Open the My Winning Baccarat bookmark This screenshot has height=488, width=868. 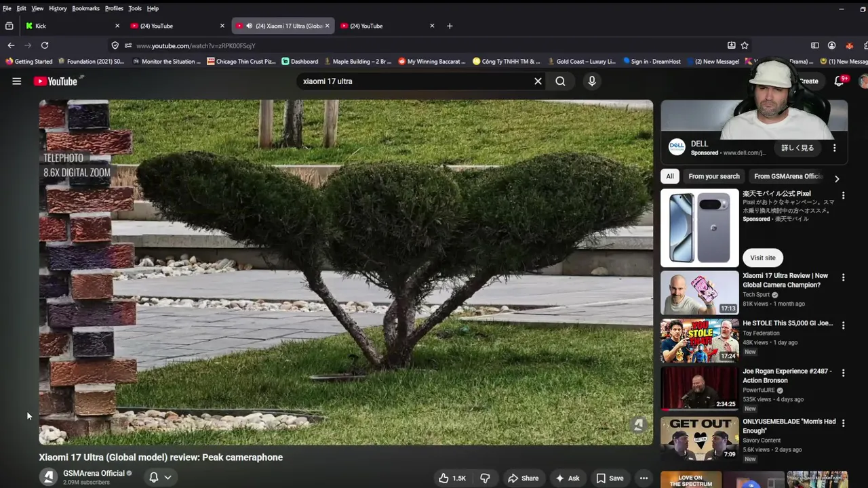[x=431, y=61]
